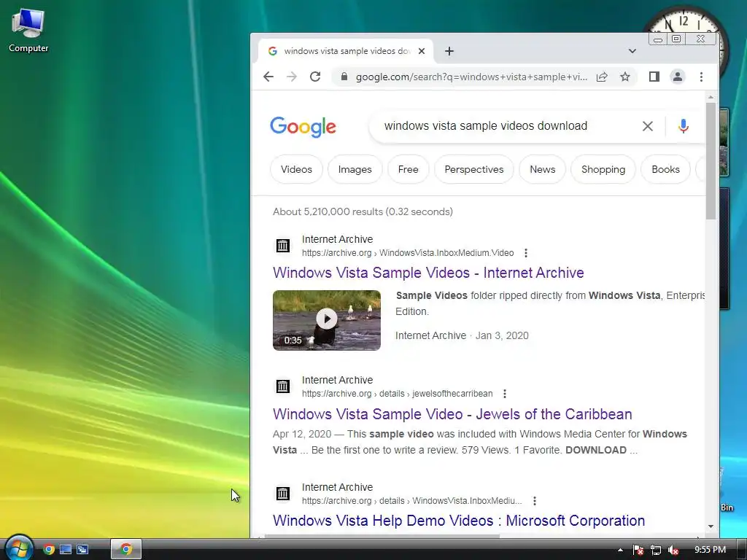
Task: Reload the Google search page
Action: pyautogui.click(x=315, y=77)
